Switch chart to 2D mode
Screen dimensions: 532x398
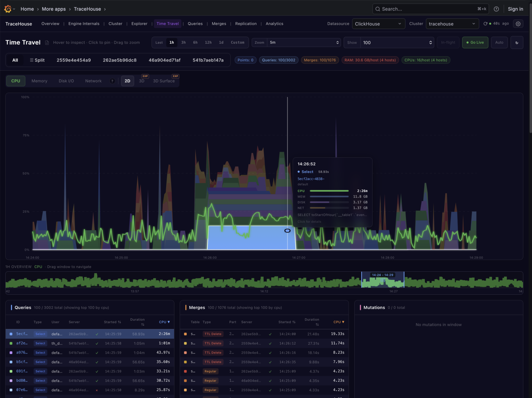tap(127, 81)
